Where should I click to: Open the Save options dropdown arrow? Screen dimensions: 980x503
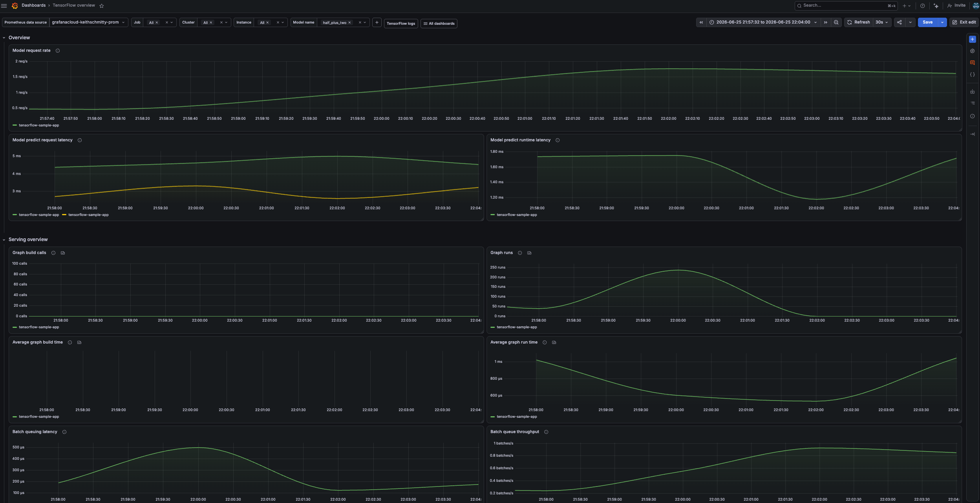click(x=942, y=22)
